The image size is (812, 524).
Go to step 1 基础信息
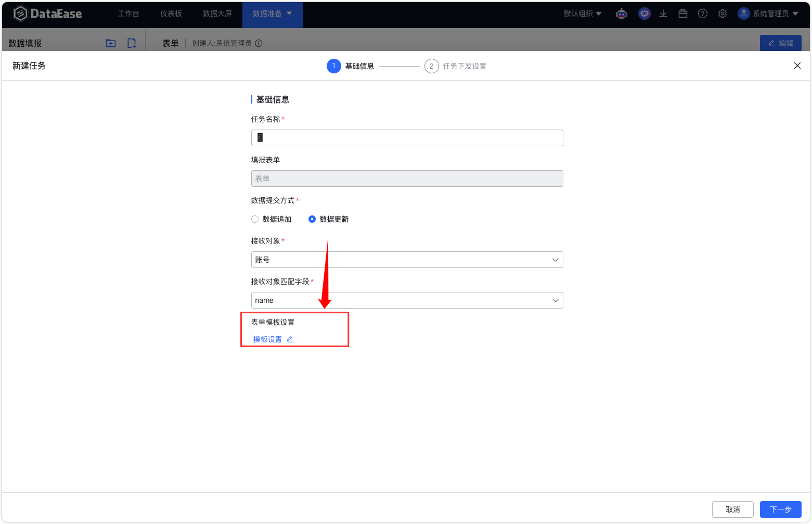coord(351,66)
